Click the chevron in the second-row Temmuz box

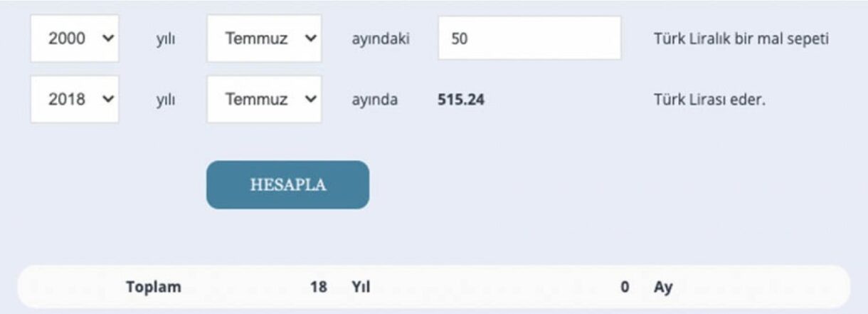point(310,100)
